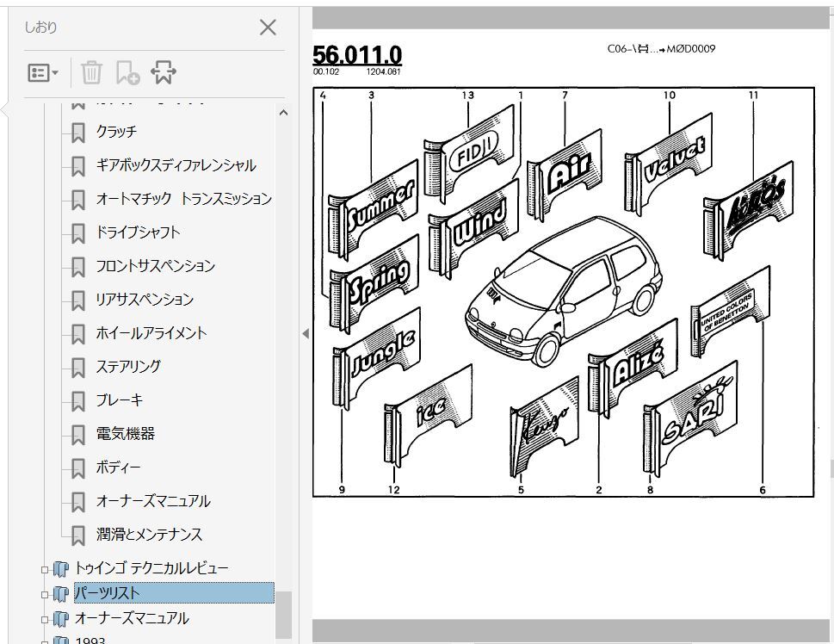Click the Velvet decal in diagram
Viewport: 834px width, 644px height.
[669, 163]
